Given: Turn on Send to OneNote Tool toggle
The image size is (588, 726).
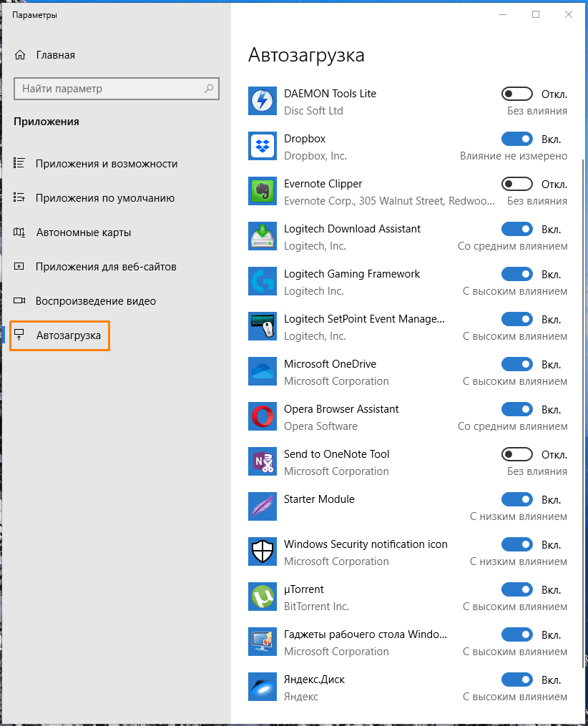Looking at the screenshot, I should point(516,454).
